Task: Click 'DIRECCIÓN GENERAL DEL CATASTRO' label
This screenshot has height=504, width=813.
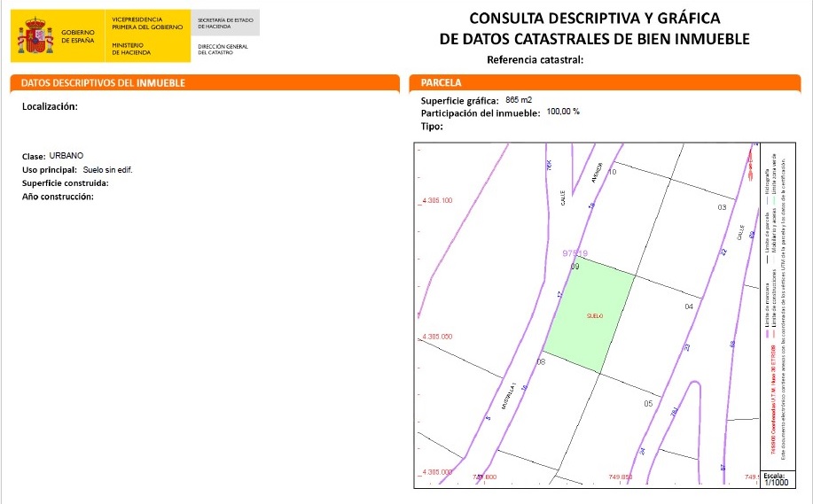Action: click(223, 50)
